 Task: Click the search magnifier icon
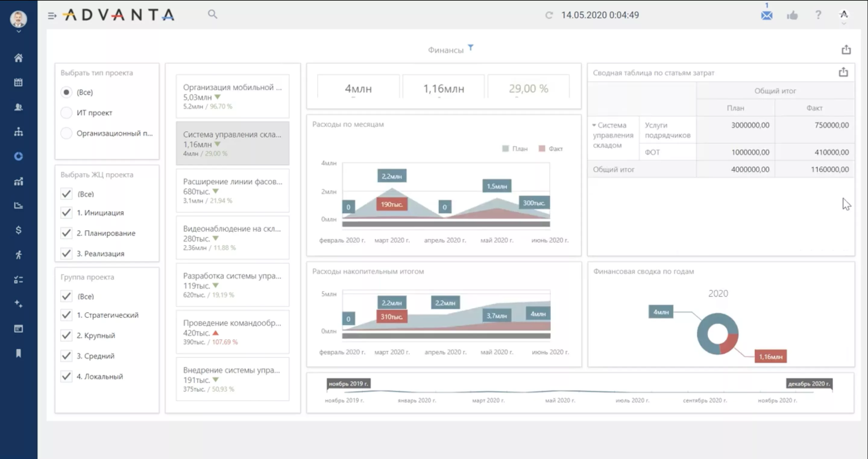pos(212,14)
